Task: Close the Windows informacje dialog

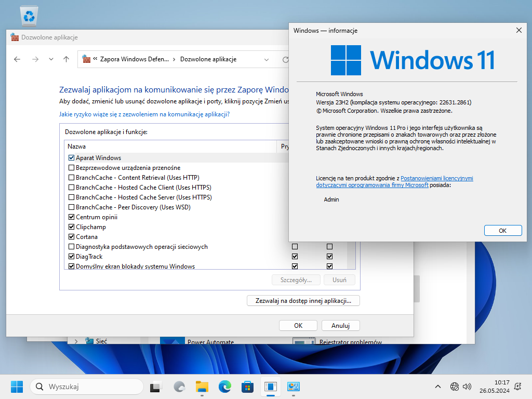Action: 519,30
